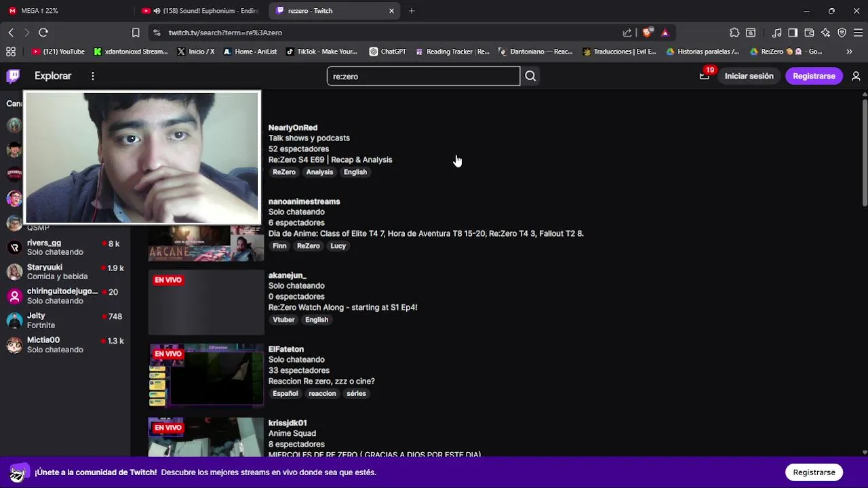This screenshot has height=488, width=868.
Task: Open the Reading Tracker bookmark
Action: tap(452, 52)
